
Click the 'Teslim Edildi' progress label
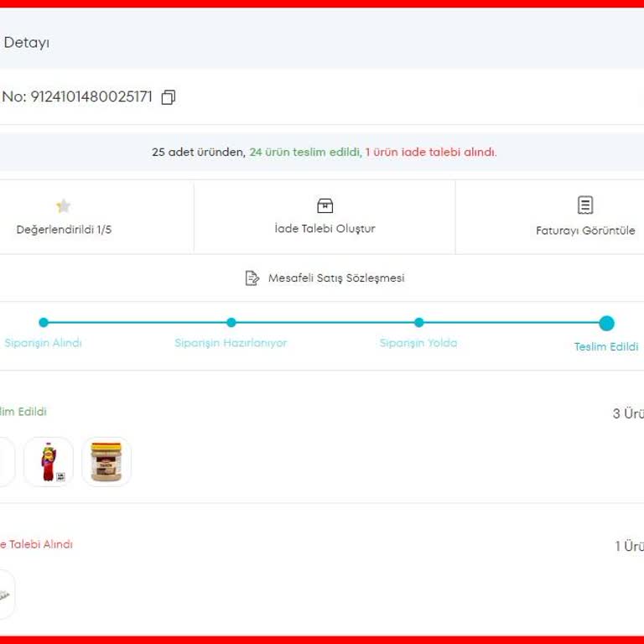(x=606, y=346)
